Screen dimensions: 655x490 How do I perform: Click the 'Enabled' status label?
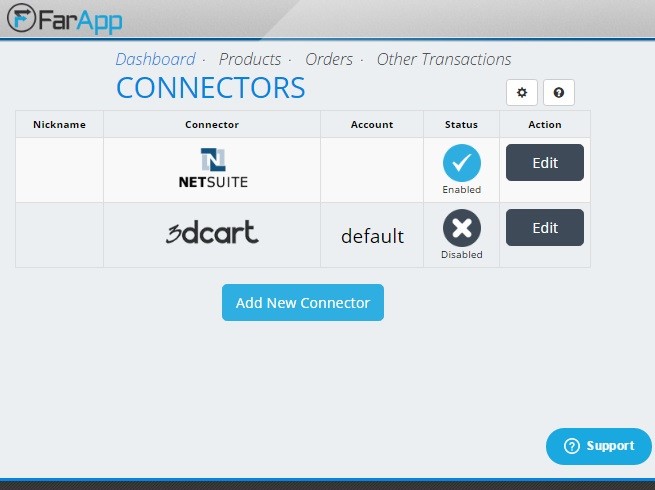462,190
